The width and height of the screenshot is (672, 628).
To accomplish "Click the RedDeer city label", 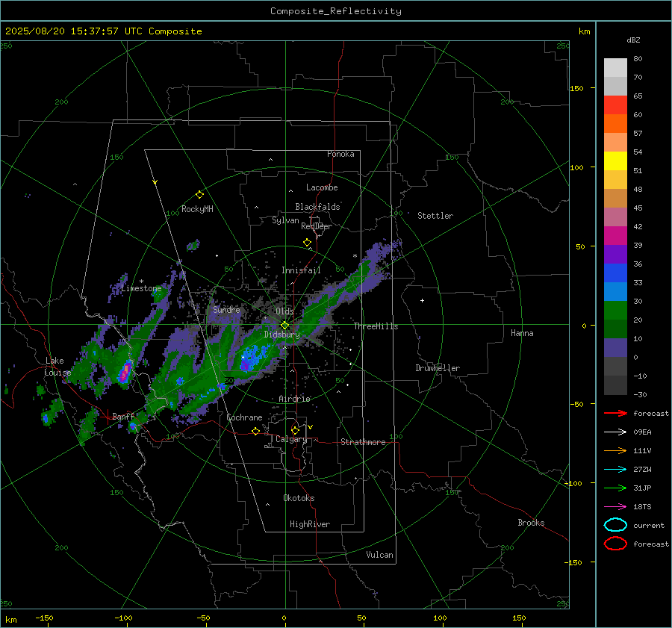I will coord(317,226).
